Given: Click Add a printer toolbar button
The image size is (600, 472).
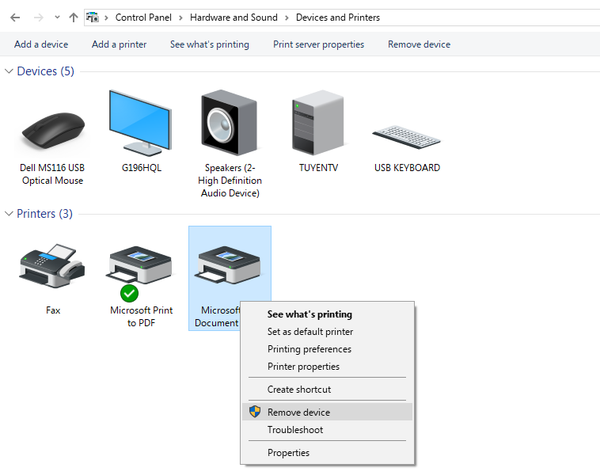Looking at the screenshot, I should tap(119, 44).
